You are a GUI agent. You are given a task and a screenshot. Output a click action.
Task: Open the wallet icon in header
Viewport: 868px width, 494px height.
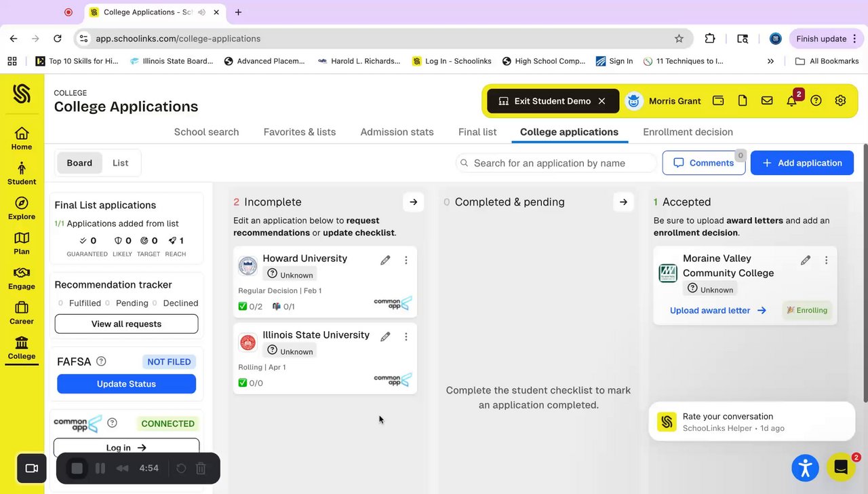click(x=718, y=100)
